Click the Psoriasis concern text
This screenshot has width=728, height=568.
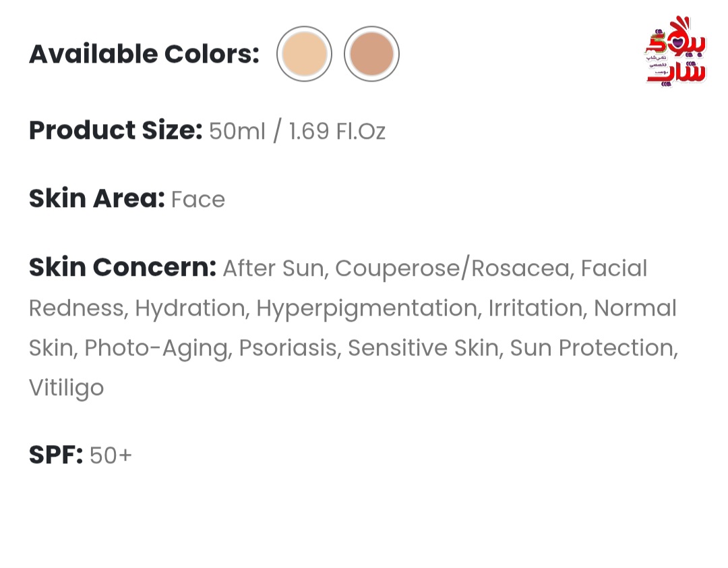288,348
